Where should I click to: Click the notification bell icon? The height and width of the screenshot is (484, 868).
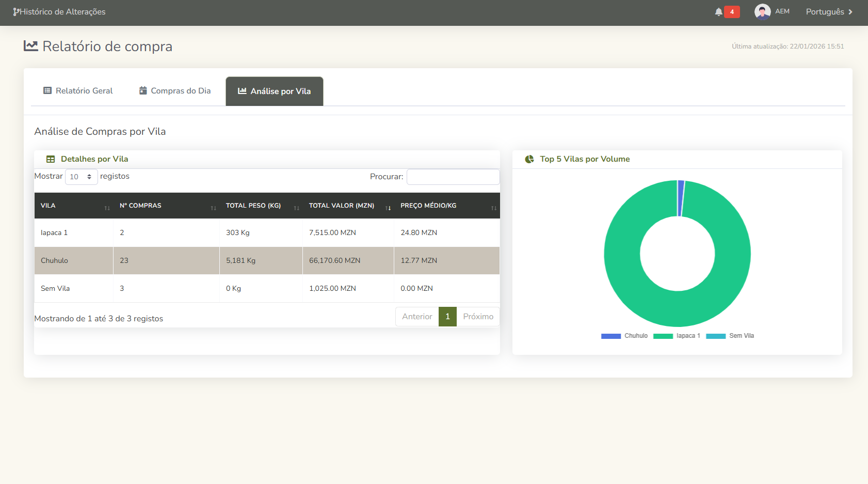pos(718,12)
